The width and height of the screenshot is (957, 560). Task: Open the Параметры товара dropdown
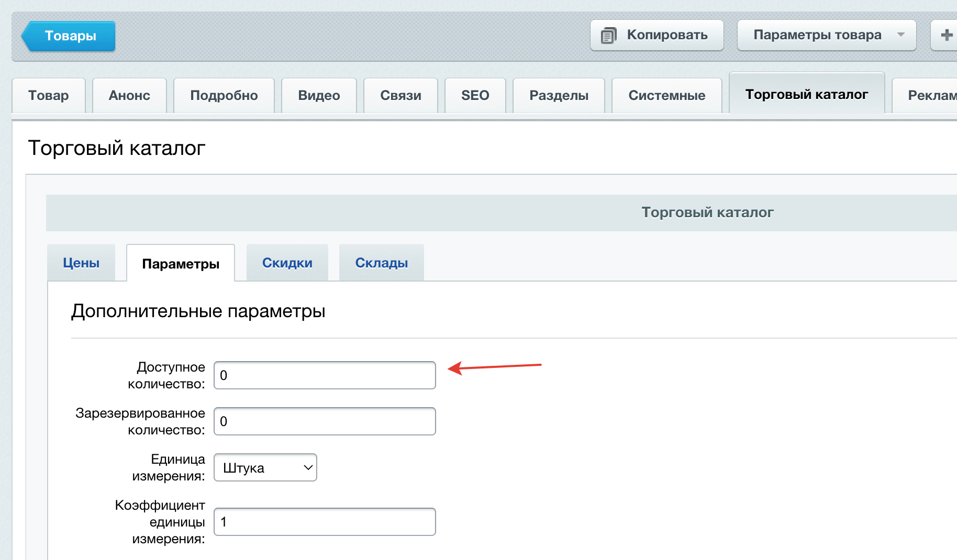point(827,35)
